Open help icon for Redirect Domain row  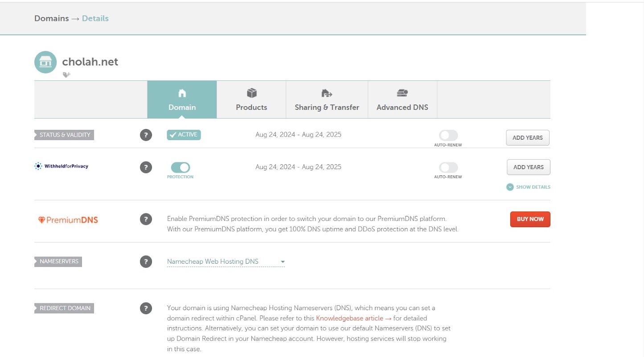[146, 308]
